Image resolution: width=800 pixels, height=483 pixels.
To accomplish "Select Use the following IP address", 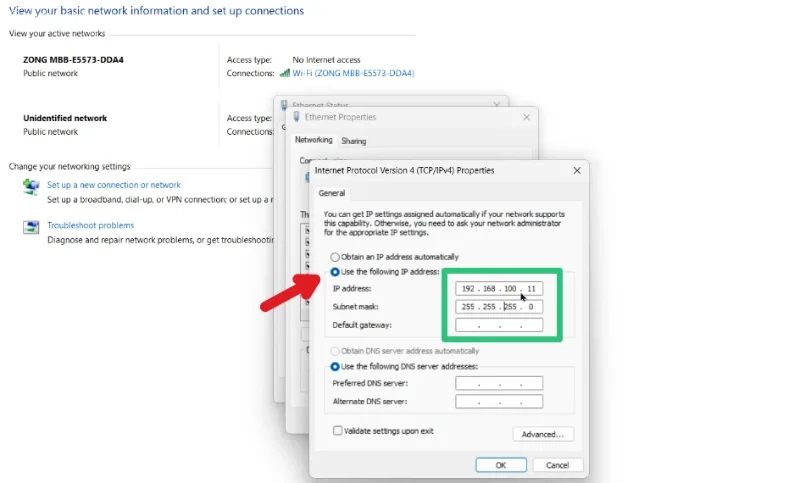I will 335,272.
